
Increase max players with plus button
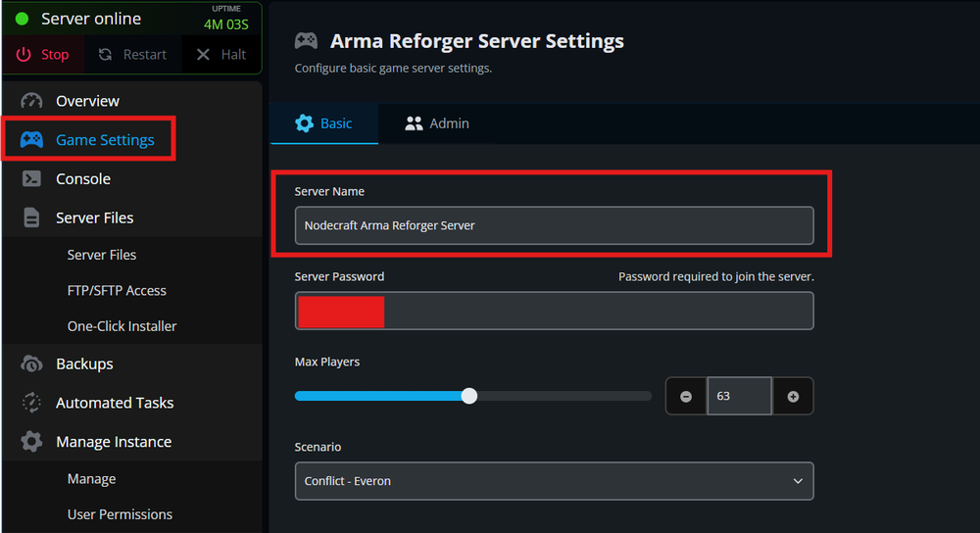click(x=793, y=396)
